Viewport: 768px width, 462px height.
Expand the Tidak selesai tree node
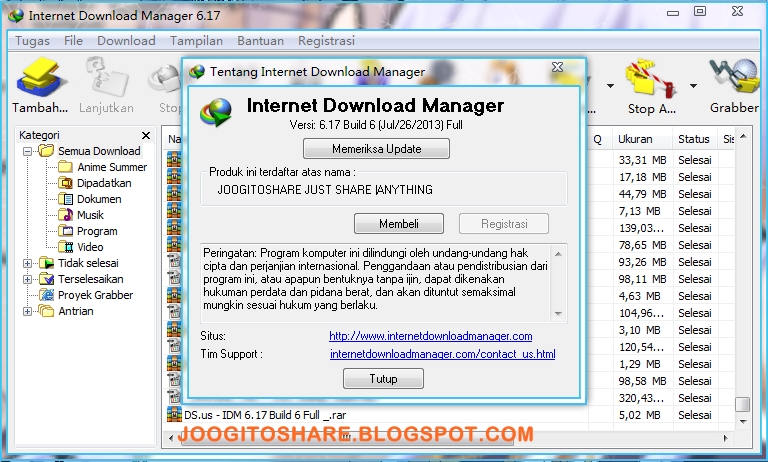tap(27, 263)
